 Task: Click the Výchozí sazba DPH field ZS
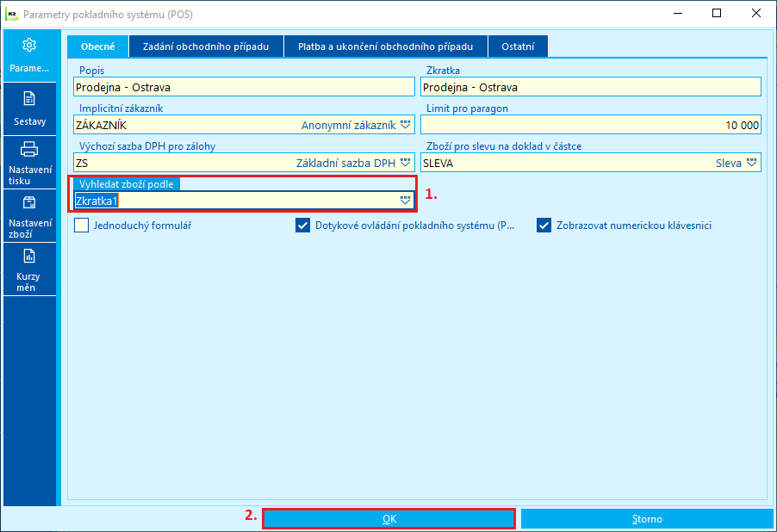coord(244,163)
